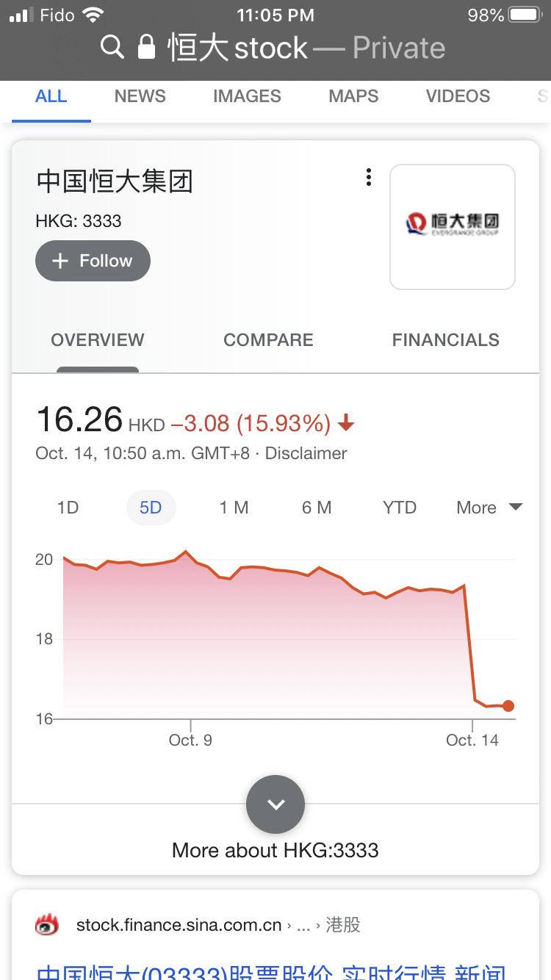The height and width of the screenshot is (980, 551).
Task: Tap the Sina favicon icon
Action: click(48, 925)
